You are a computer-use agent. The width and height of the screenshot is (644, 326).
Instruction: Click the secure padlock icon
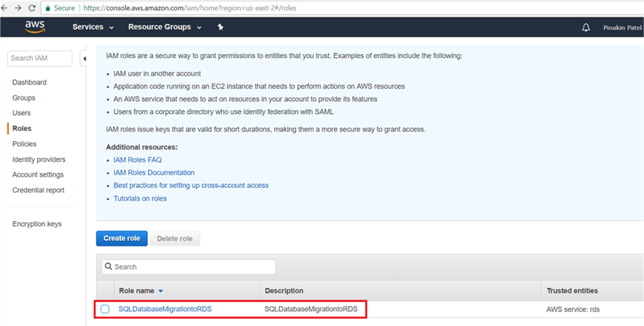[48, 8]
